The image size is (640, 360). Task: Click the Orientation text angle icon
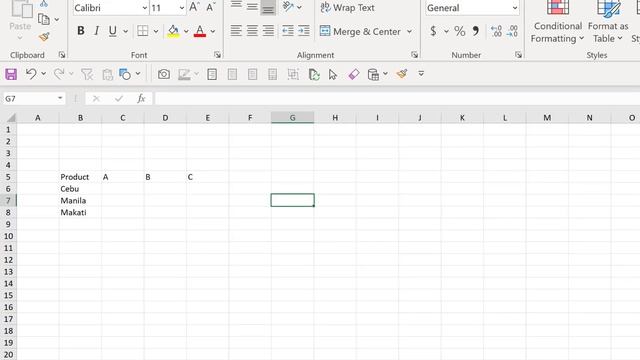289,7
